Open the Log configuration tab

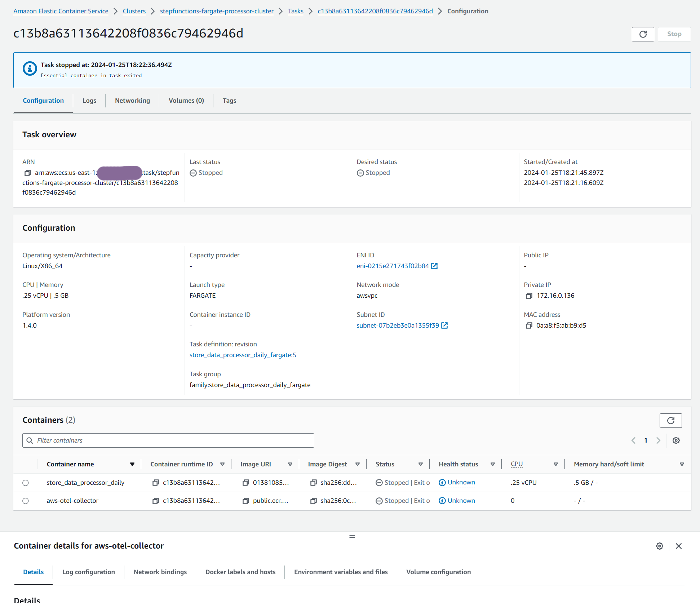[88, 572]
